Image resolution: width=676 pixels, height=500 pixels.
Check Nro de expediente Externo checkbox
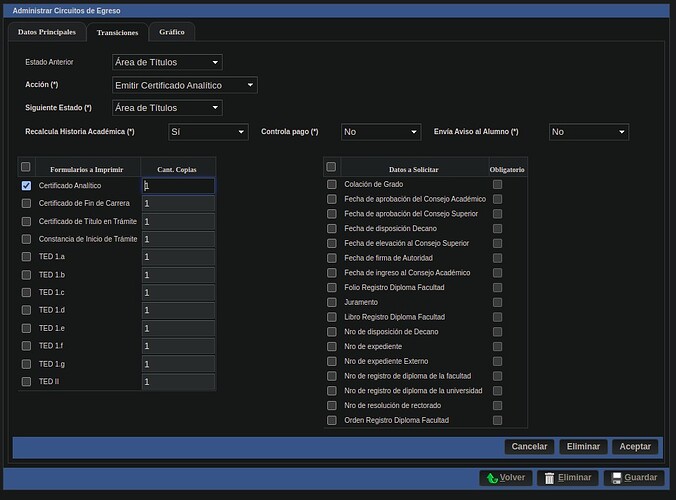click(332, 361)
